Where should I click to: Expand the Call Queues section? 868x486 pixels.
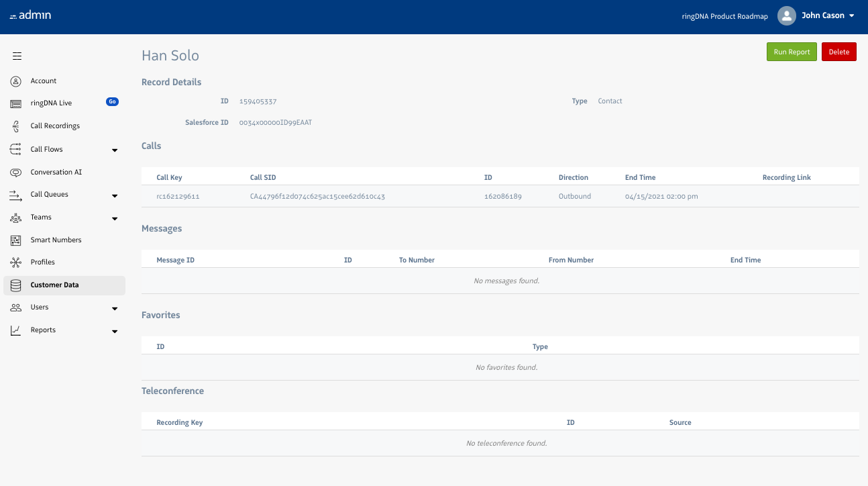(x=115, y=195)
